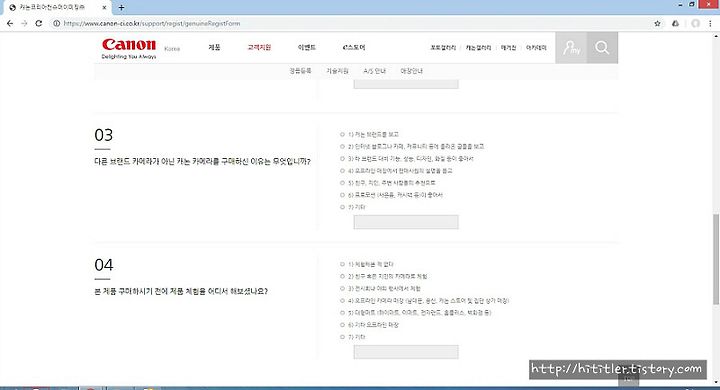Open the 캐논갤러리 top link
The image size is (720, 390).
click(478, 48)
